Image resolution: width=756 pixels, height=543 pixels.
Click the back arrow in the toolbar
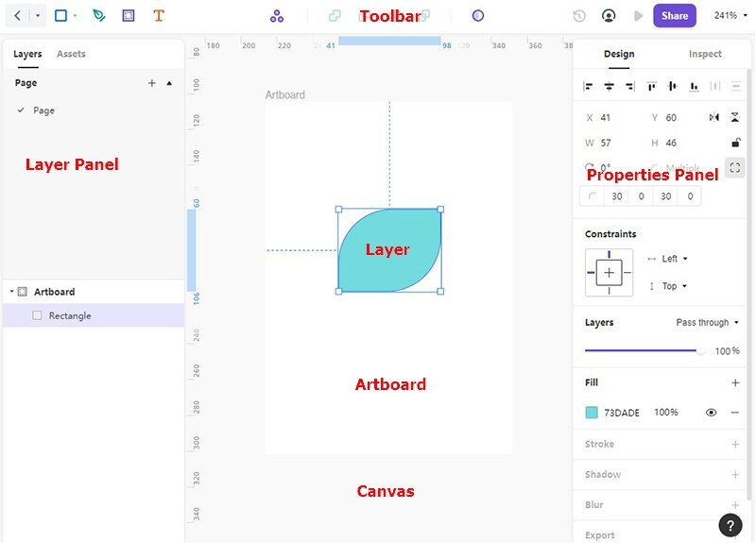[17, 15]
